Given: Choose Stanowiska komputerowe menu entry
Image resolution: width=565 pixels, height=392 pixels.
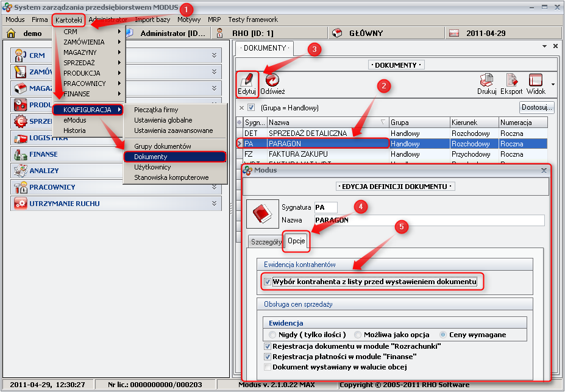Looking at the screenshot, I should coord(175,177).
